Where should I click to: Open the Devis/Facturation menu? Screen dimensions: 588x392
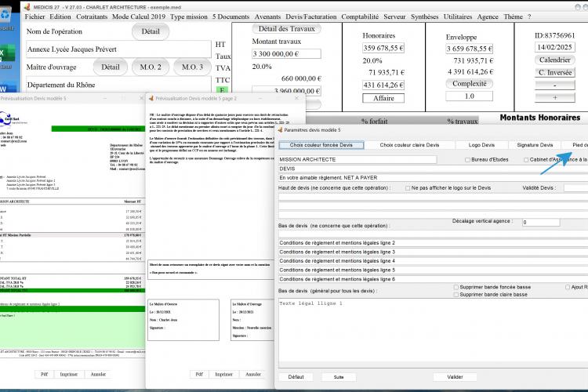click(x=311, y=16)
